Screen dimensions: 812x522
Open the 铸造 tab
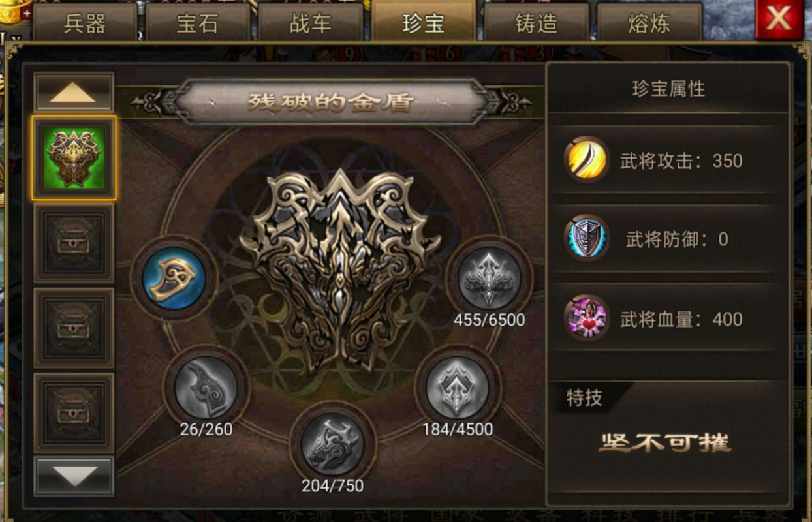coord(537,22)
